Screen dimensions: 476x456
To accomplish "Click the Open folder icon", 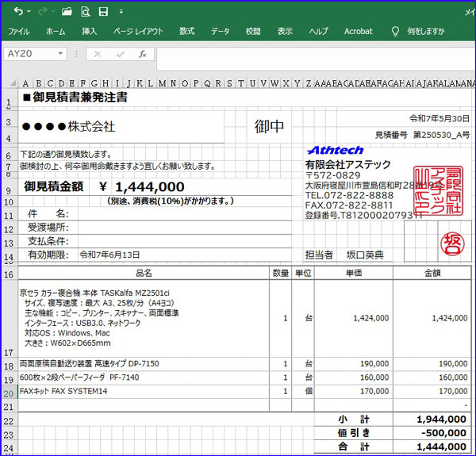I will coord(67,11).
